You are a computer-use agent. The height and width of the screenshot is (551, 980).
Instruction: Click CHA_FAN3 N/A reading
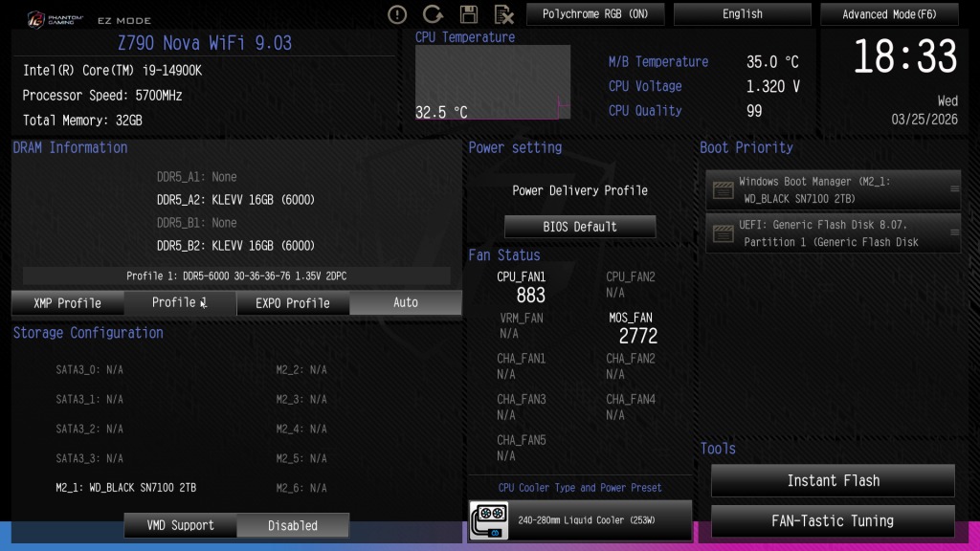point(506,415)
